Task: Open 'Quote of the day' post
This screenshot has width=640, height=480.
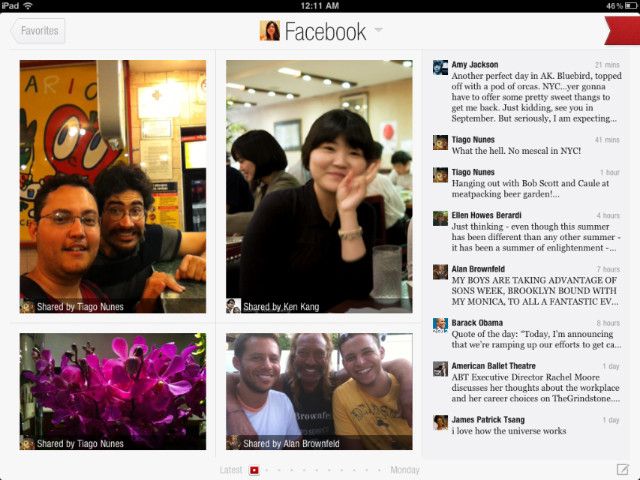Action: click(x=536, y=339)
